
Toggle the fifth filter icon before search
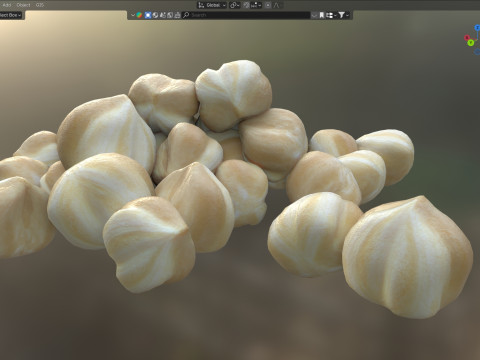[170, 15]
